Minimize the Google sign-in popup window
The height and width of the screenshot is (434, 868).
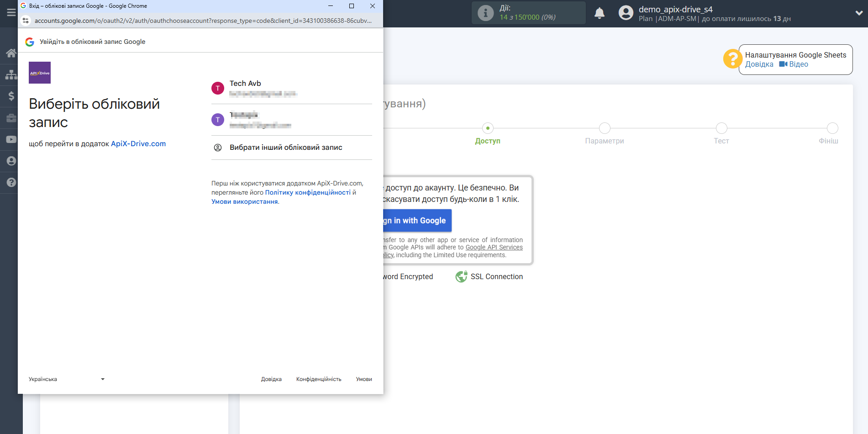[331, 6]
